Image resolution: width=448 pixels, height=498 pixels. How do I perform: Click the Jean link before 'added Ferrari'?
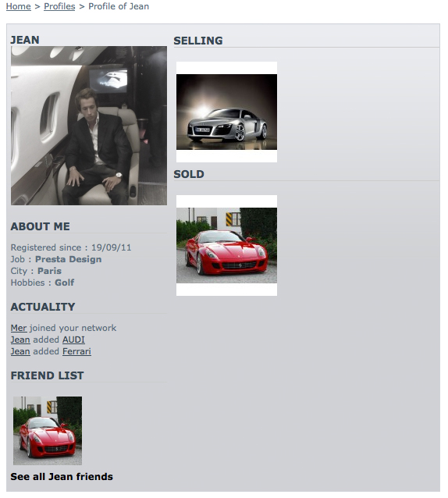pyautogui.click(x=20, y=351)
